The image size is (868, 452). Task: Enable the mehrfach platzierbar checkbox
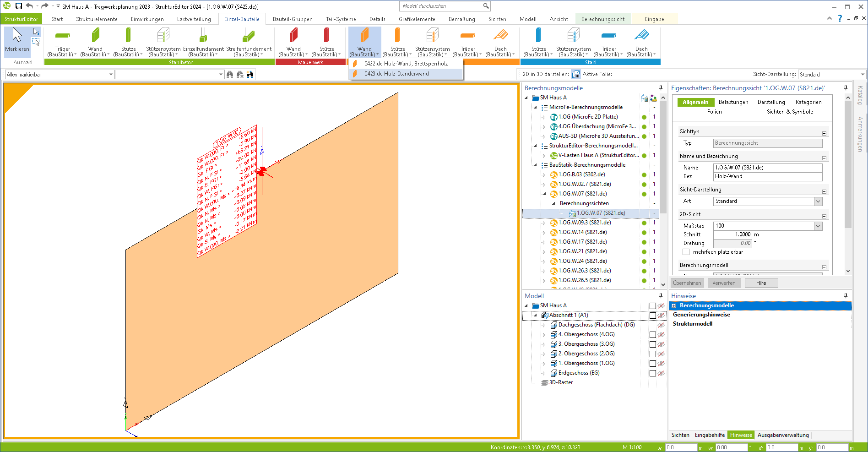[686, 252]
